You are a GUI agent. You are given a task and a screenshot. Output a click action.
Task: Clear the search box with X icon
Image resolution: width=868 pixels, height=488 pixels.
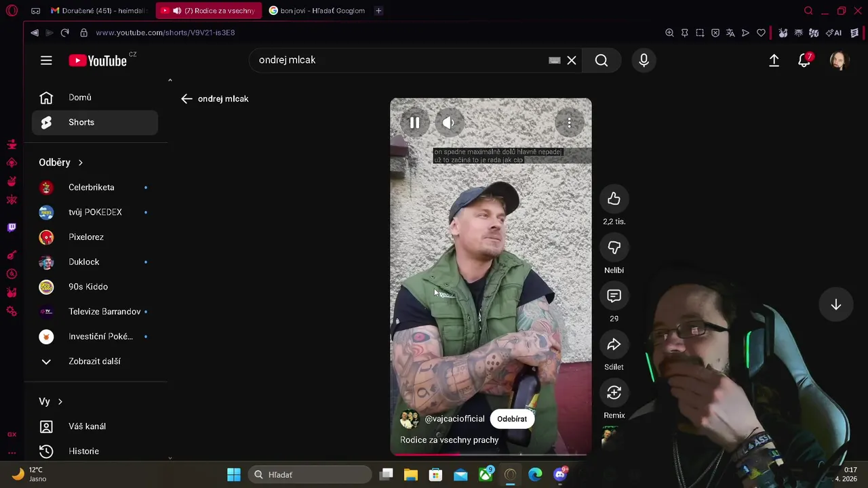(572, 60)
